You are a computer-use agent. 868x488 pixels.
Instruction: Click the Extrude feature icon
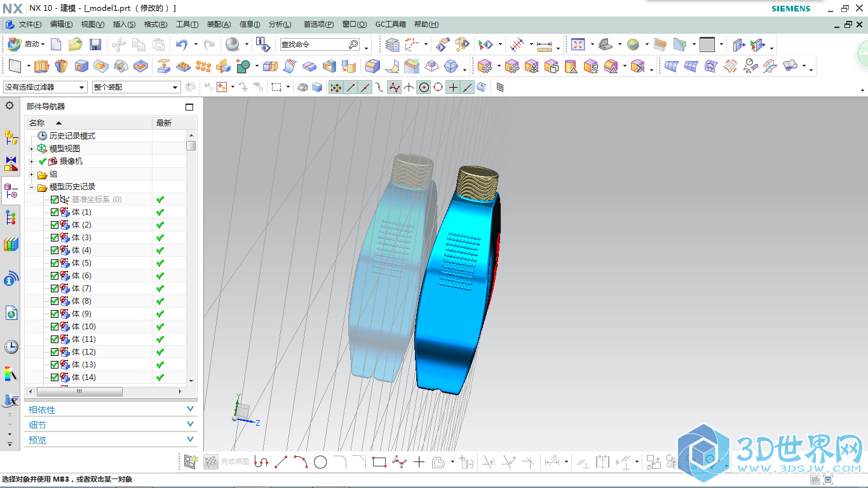pyautogui.click(x=41, y=66)
